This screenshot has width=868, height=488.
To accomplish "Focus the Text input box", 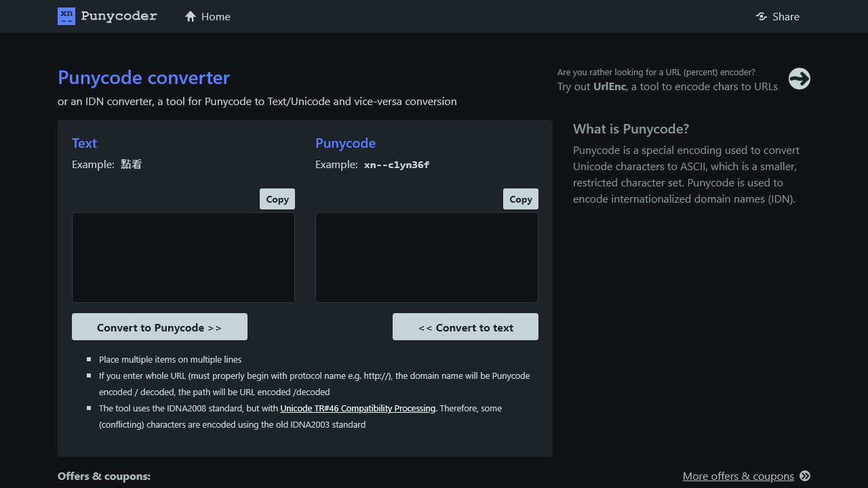I will click(x=183, y=258).
